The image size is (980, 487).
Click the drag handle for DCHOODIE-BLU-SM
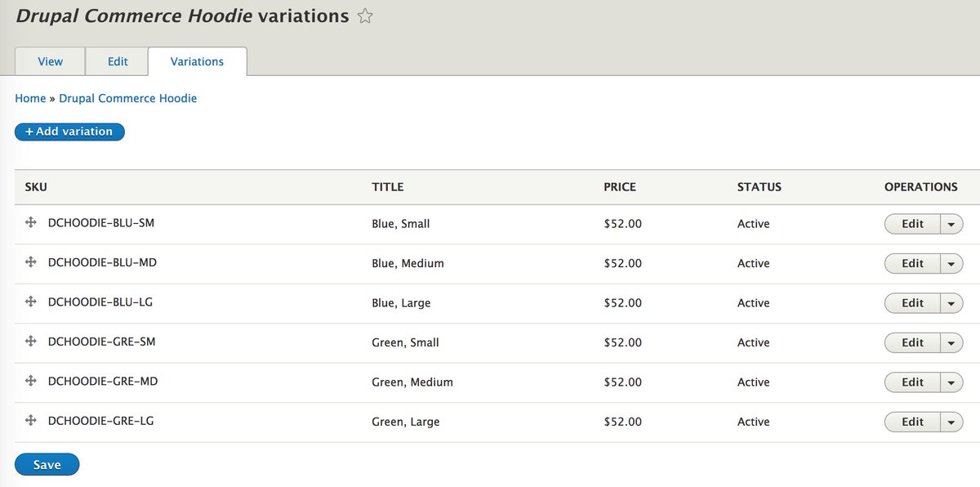point(31,222)
